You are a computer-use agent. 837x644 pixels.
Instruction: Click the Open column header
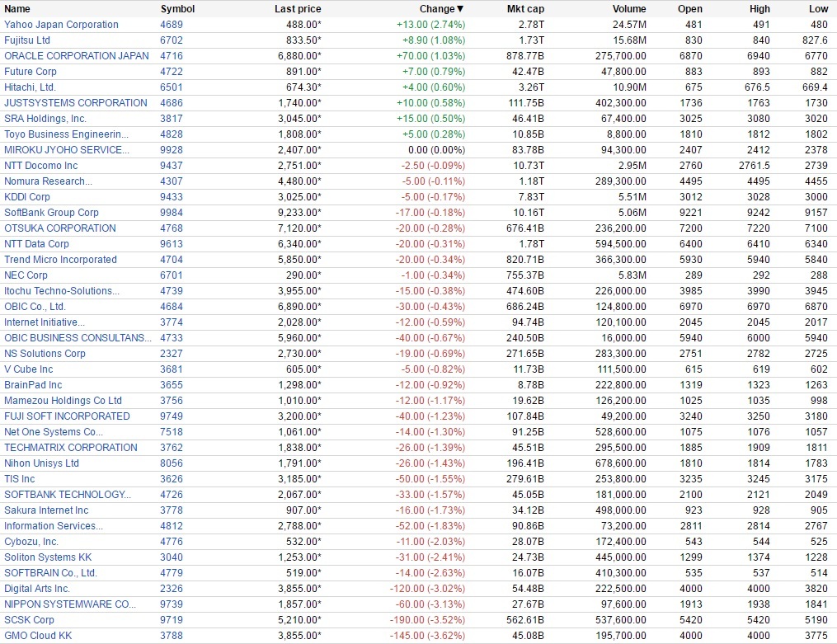(x=690, y=9)
